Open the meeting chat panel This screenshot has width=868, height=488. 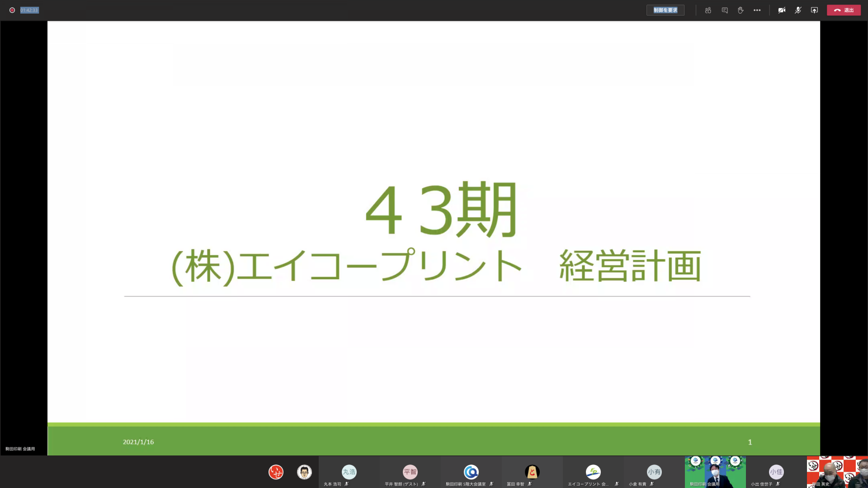point(725,10)
